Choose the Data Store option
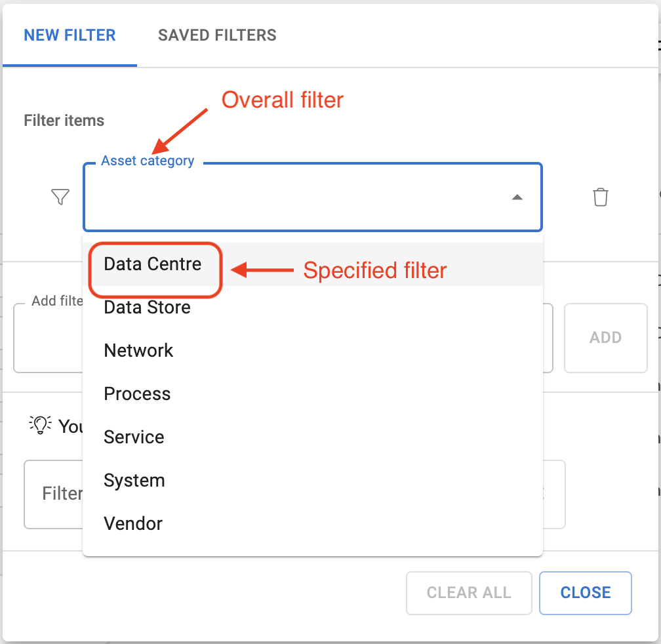The height and width of the screenshot is (644, 661). click(x=147, y=307)
